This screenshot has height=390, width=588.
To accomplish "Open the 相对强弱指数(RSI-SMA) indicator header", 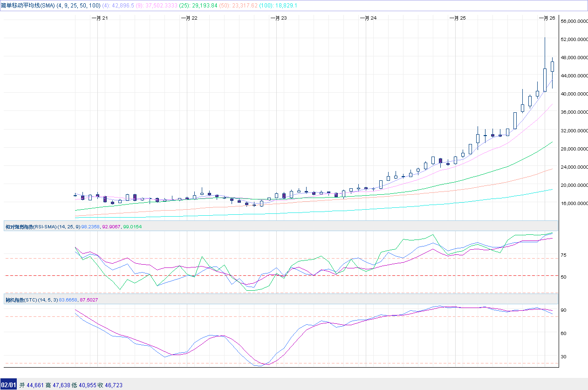I will pyautogui.click(x=31, y=226).
